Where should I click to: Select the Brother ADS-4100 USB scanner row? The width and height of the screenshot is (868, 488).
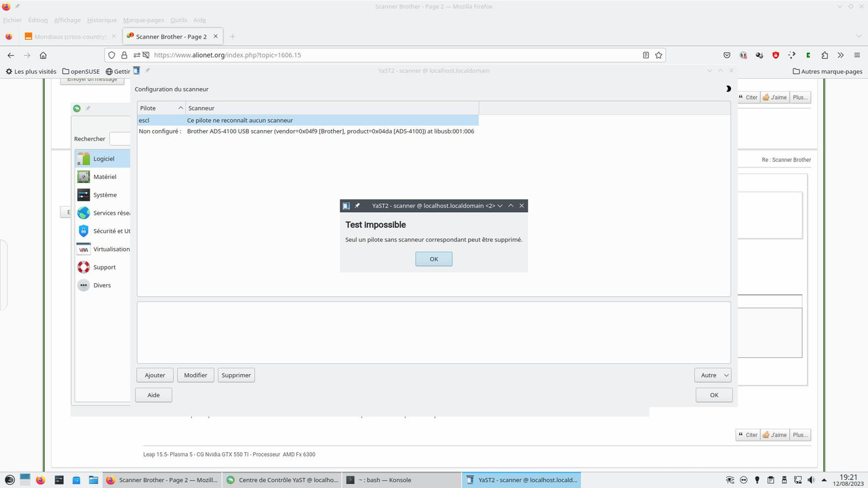click(308, 131)
